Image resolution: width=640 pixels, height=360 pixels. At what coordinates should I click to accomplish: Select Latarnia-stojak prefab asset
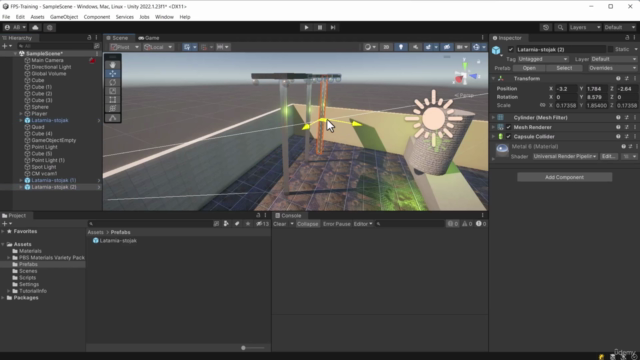(115, 240)
